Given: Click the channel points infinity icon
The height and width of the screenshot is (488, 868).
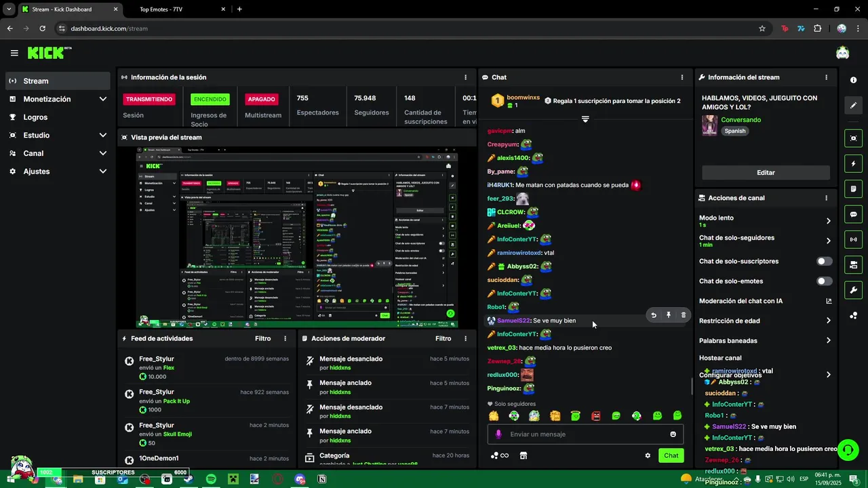Looking at the screenshot, I should [500, 455].
